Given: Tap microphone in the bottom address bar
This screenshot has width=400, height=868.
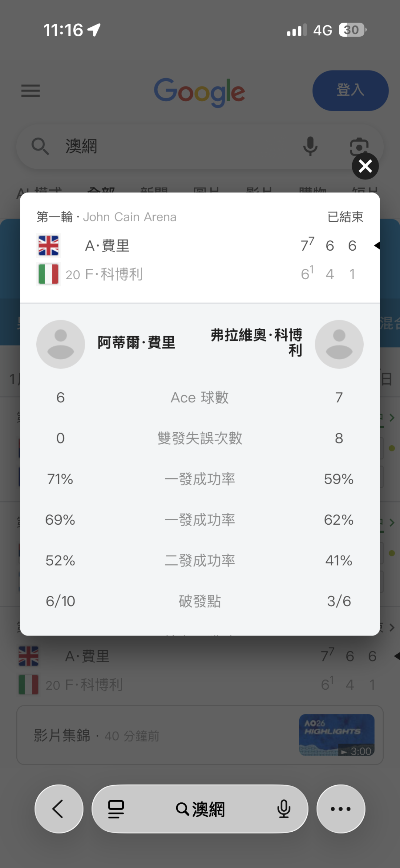Looking at the screenshot, I should click(284, 809).
